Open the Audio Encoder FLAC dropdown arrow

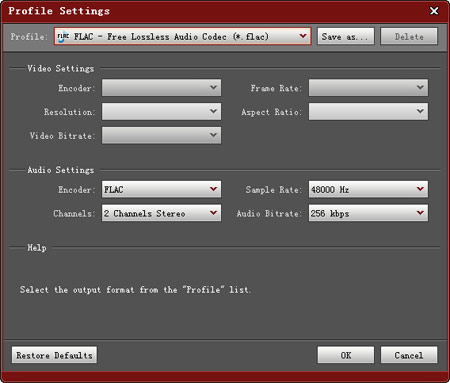point(213,189)
